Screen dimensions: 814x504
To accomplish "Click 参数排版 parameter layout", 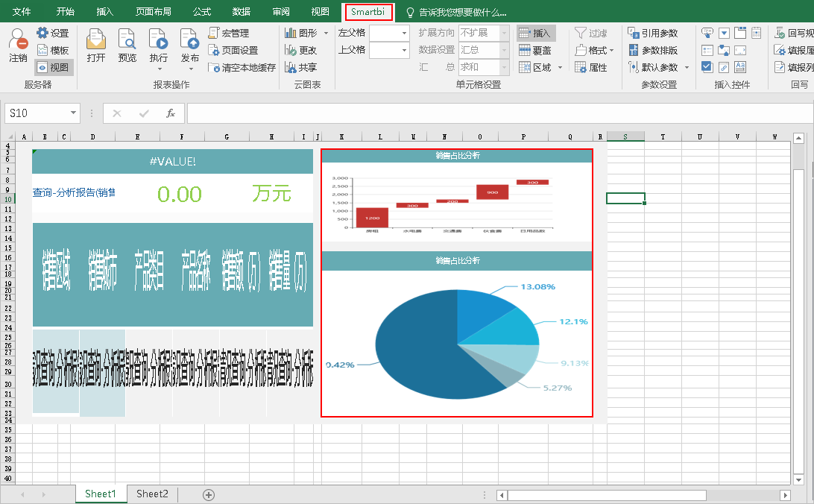I will pos(652,51).
